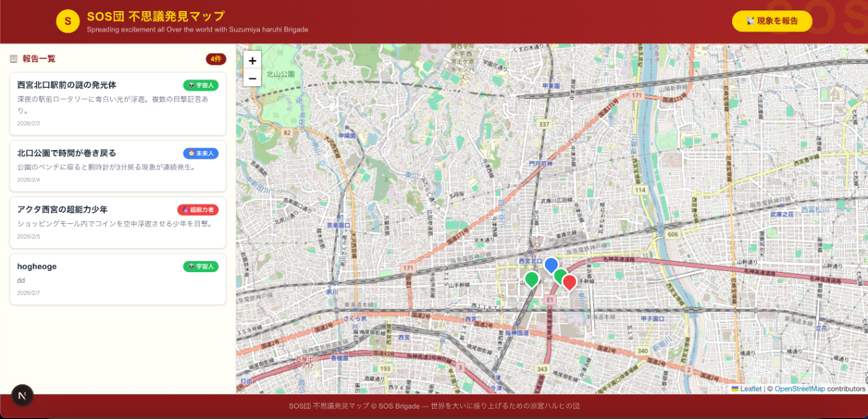This screenshot has height=419, width=868.
Task: Click the description starting 公園のベンチに座ると
Action: 106,167
